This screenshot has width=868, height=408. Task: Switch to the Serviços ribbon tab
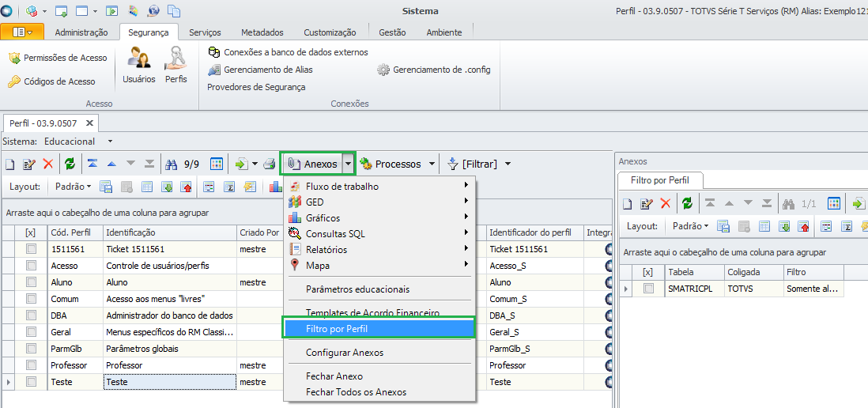point(205,32)
